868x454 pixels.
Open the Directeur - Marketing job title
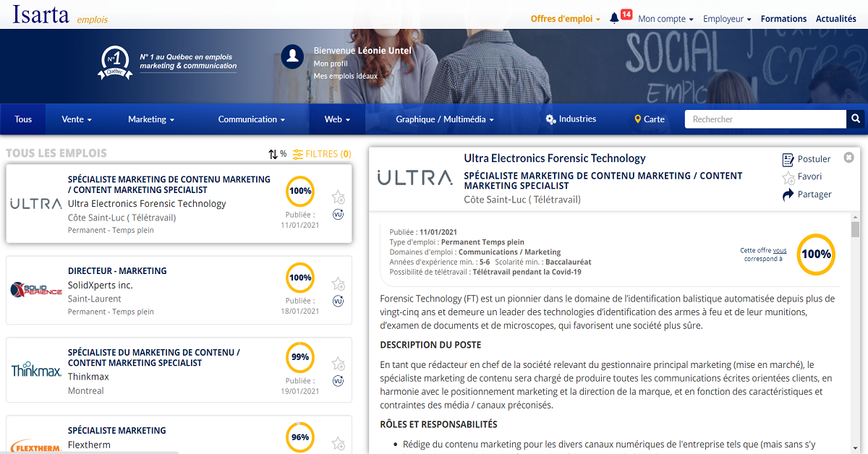pyautogui.click(x=117, y=271)
